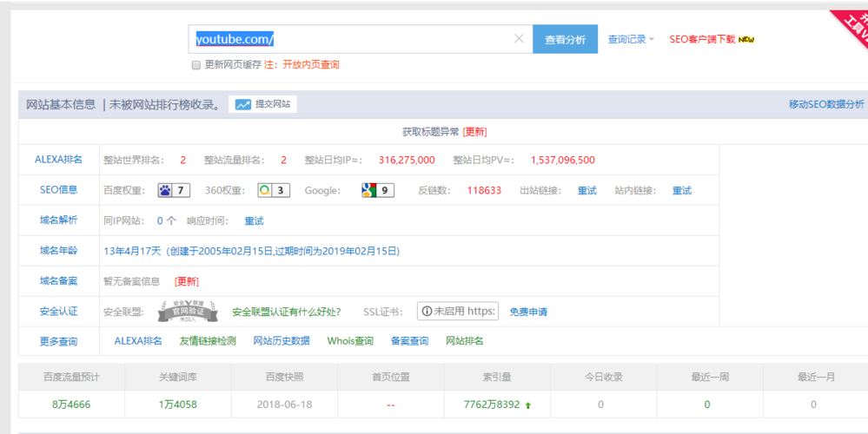Click index volume 7762万8392

coord(492,404)
